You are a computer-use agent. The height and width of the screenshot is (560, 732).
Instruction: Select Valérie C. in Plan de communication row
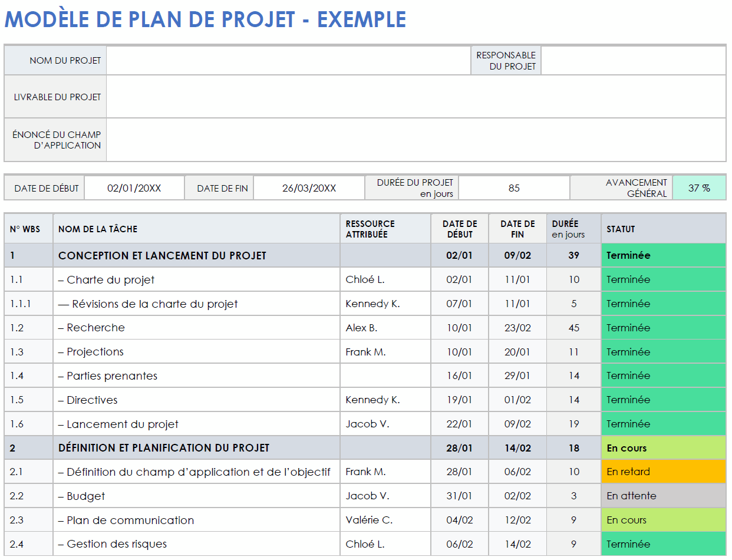pos(385,519)
